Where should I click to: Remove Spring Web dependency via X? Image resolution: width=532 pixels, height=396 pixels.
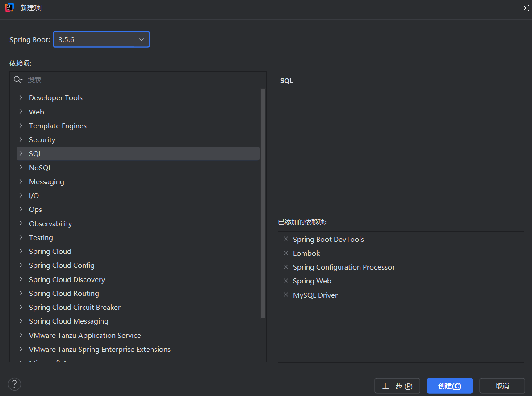[286, 281]
